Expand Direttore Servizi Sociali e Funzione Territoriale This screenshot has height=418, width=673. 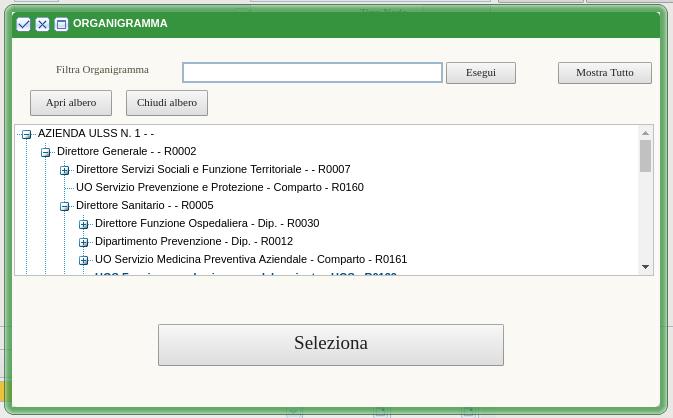[x=65, y=170]
